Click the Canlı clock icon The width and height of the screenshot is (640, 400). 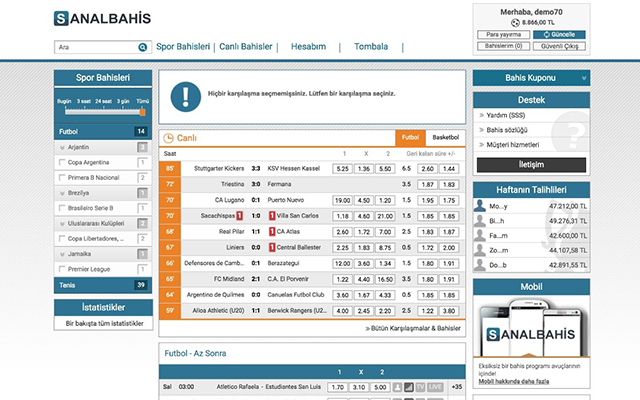tap(168, 137)
